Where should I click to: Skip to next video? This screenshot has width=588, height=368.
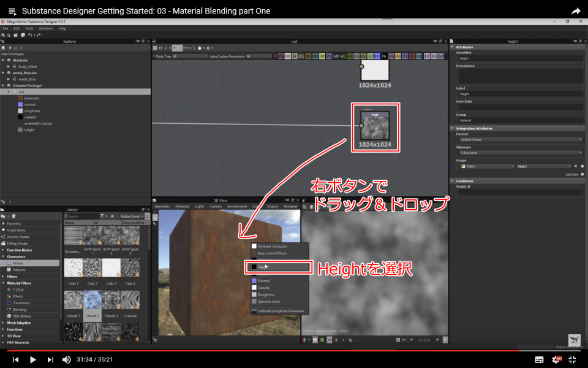click(x=50, y=360)
